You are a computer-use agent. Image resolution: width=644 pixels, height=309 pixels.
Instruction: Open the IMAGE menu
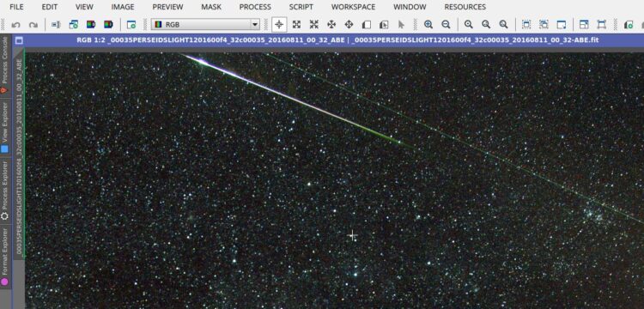click(x=123, y=7)
